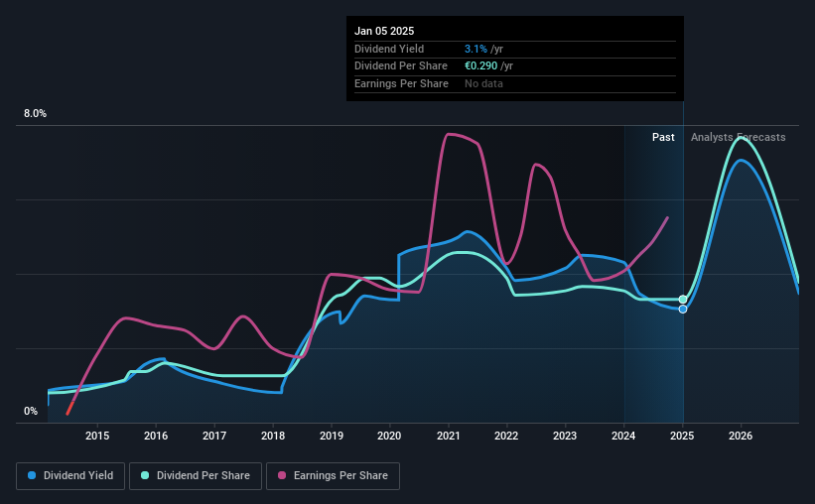Click the tooltip Dividend Per Share row label
815x504 pixels.
401,66
